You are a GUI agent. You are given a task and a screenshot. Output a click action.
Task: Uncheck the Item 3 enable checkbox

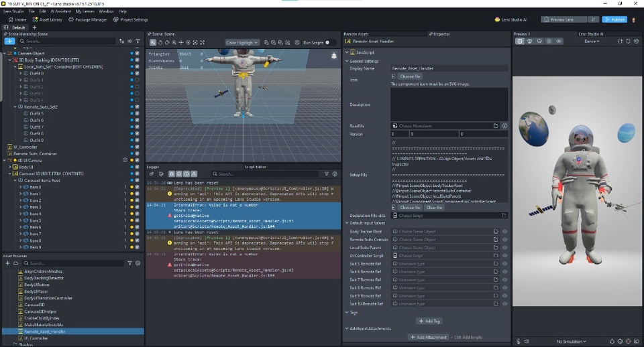point(138,207)
